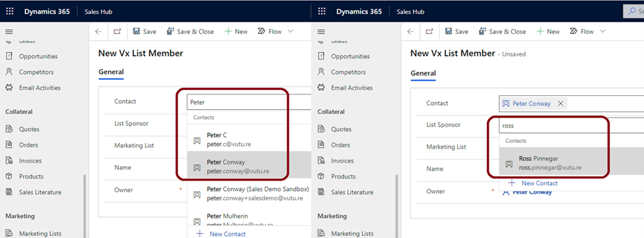Open Flow menu in left window
This screenshot has width=644, height=238.
point(270,31)
